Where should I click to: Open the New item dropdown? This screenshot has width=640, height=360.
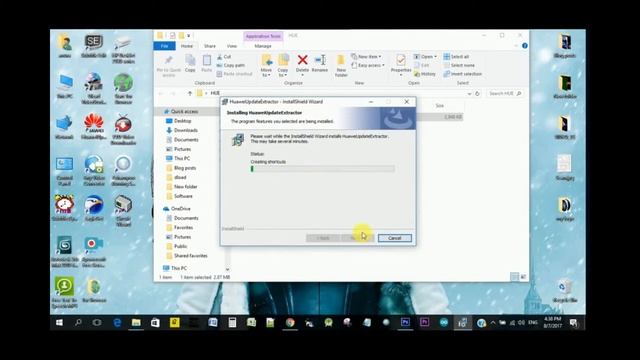366,57
